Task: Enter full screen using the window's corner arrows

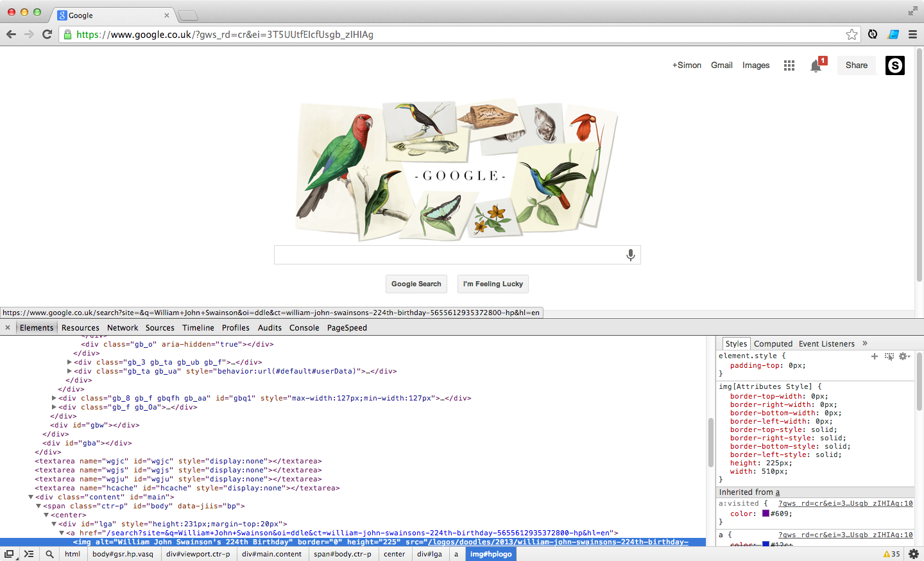Action: pos(912,11)
